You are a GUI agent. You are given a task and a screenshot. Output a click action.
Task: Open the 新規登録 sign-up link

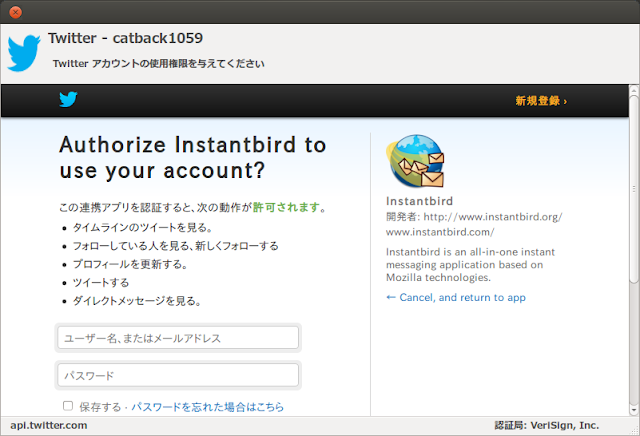(x=541, y=101)
